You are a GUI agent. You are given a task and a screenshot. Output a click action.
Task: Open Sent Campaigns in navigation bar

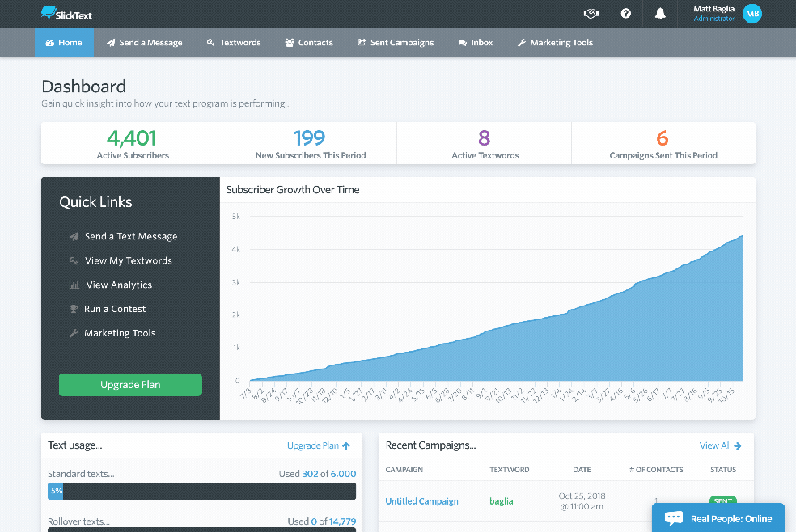click(x=396, y=43)
